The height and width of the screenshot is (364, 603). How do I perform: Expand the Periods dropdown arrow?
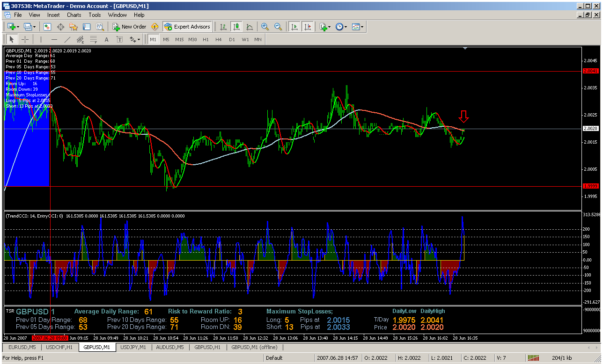346,27
